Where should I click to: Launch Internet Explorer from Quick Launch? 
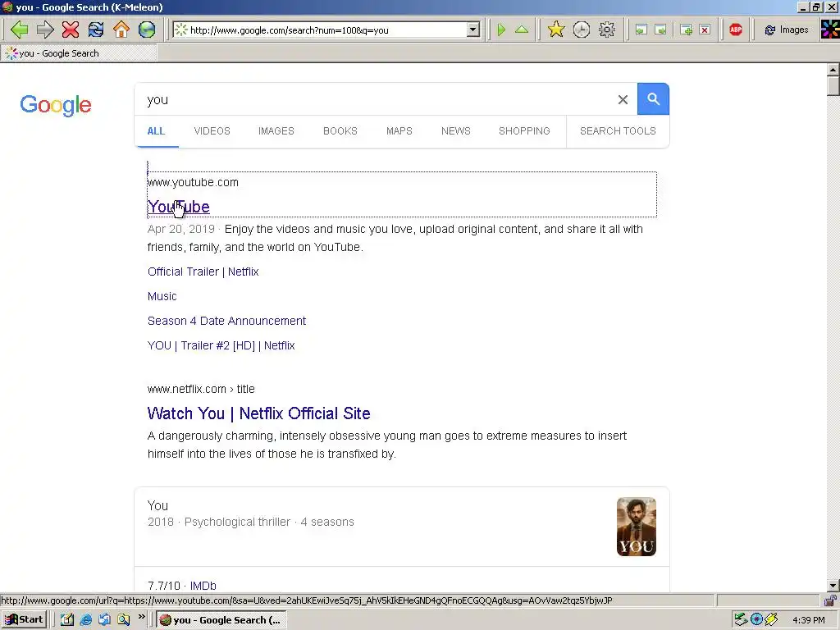point(85,620)
